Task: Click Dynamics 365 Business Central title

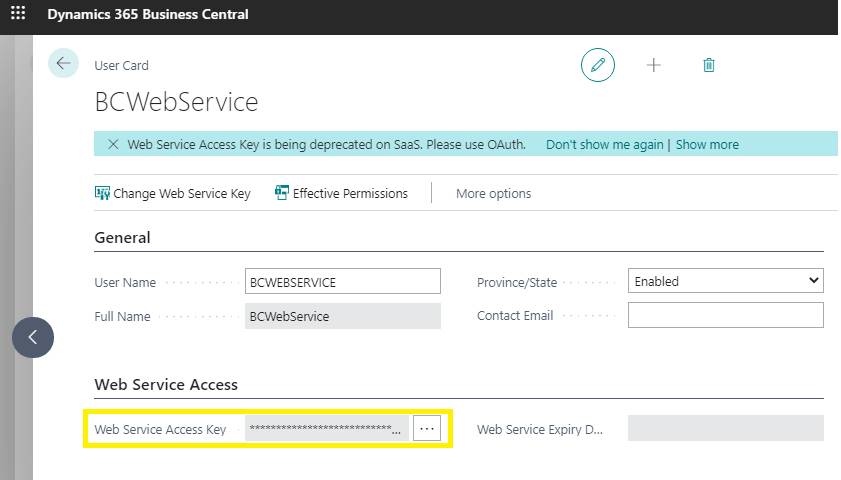Action: [x=148, y=14]
